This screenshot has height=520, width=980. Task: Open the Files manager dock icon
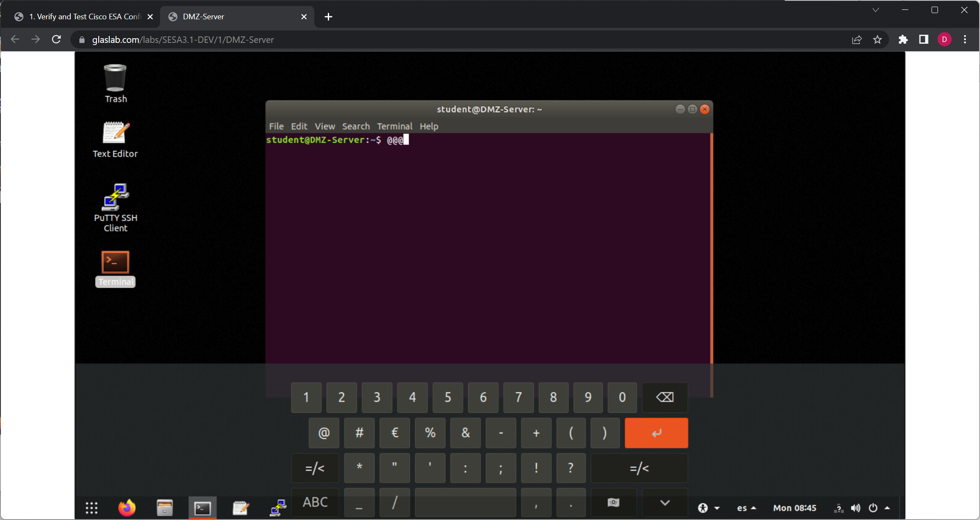coord(164,508)
